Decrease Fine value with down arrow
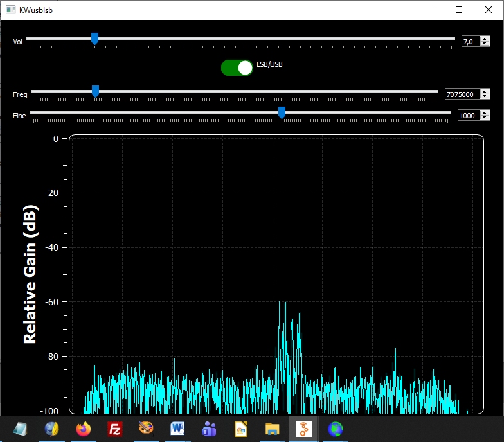Screen dimensions: 504x442 point(485,118)
